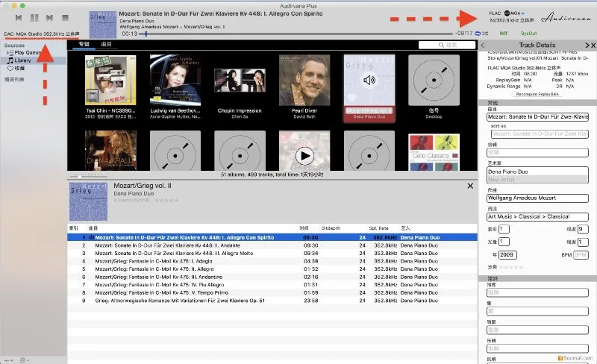This screenshot has width=597, height=364.
Task: Expand the Play Queue disclosure triangle
Action: pos(7,52)
